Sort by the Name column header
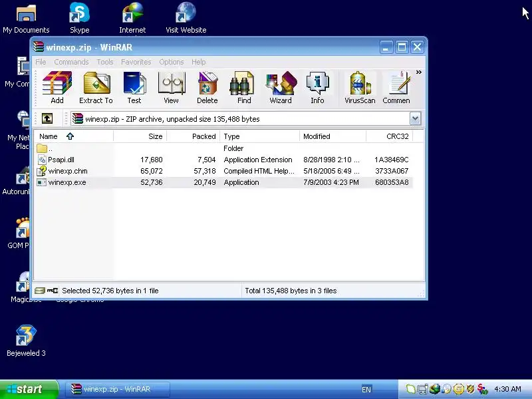 tap(74, 136)
